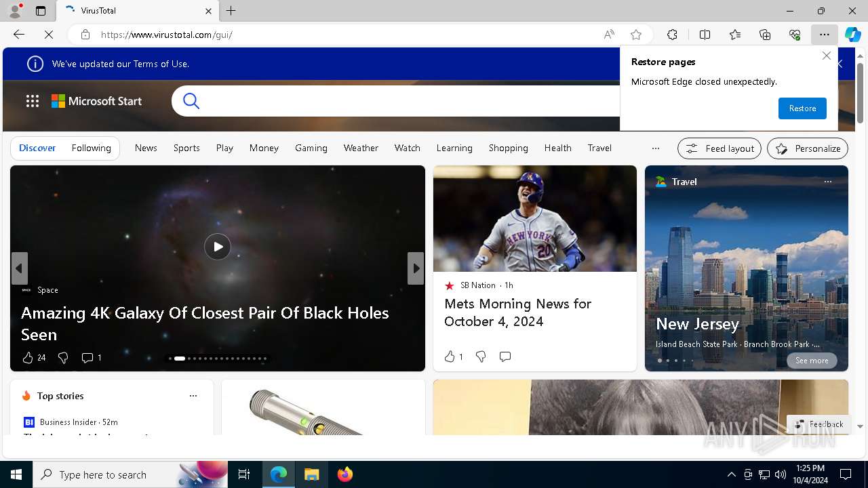Click the address bar URL field

click(x=346, y=35)
